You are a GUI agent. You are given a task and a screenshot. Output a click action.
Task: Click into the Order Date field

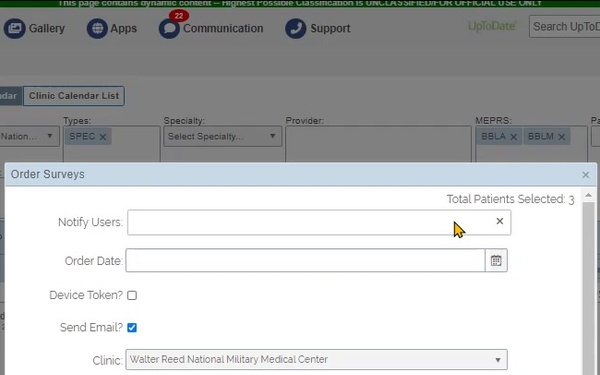[x=305, y=261]
